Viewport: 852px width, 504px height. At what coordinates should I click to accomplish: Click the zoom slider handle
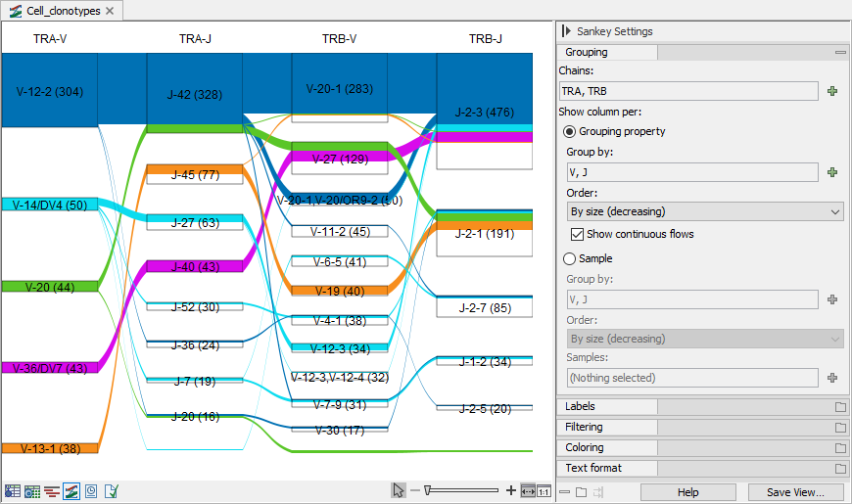pyautogui.click(x=428, y=490)
